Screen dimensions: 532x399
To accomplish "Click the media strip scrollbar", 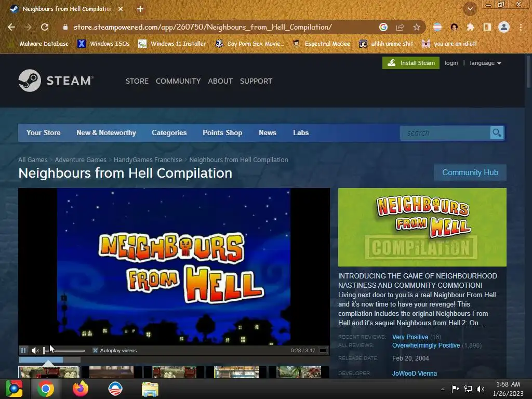I will pyautogui.click(x=49, y=360).
